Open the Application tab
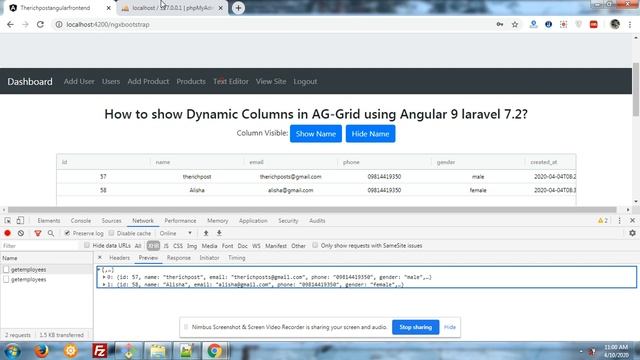Viewport: 640px width, 360px height. 253,220
